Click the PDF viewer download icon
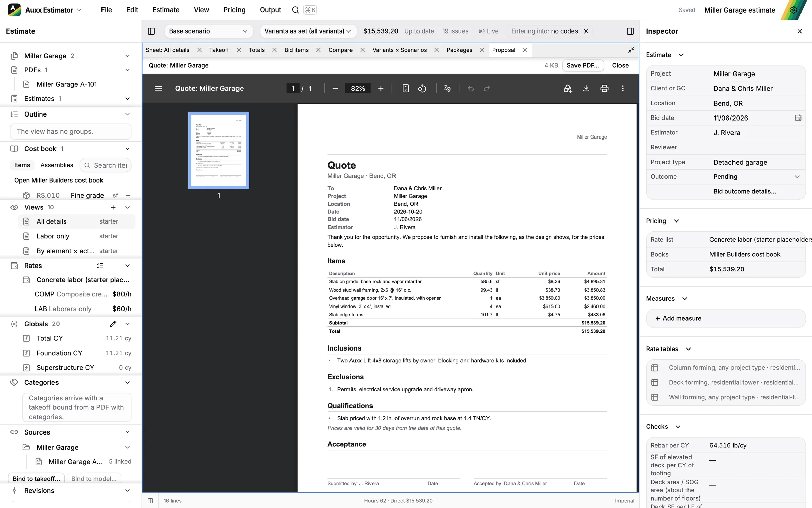812x508 pixels. pyautogui.click(x=586, y=89)
